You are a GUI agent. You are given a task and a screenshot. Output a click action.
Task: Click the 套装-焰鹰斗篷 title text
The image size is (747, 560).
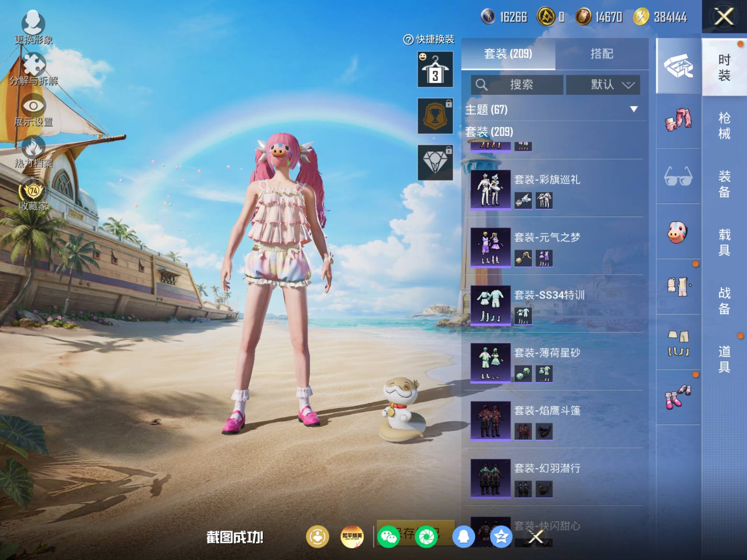tap(547, 410)
